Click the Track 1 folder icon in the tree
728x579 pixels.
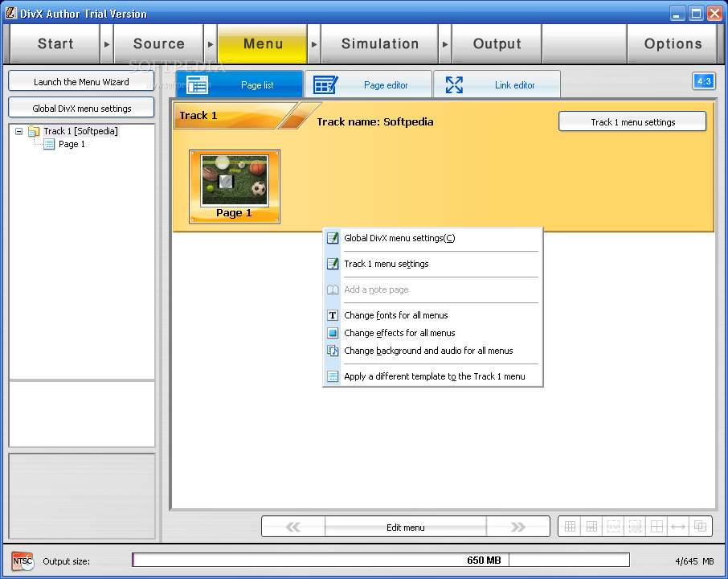click(x=34, y=131)
